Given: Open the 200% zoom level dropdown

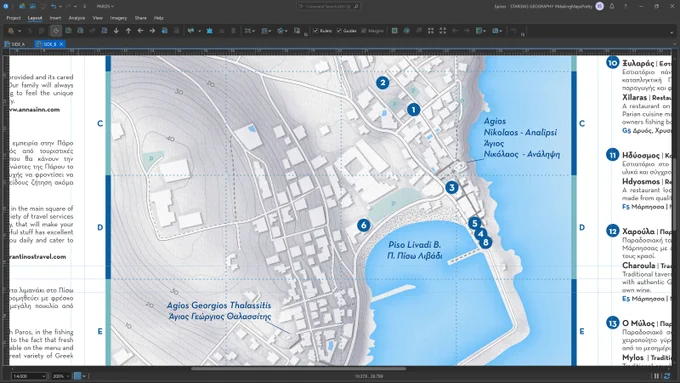Looking at the screenshot, I should [60, 376].
